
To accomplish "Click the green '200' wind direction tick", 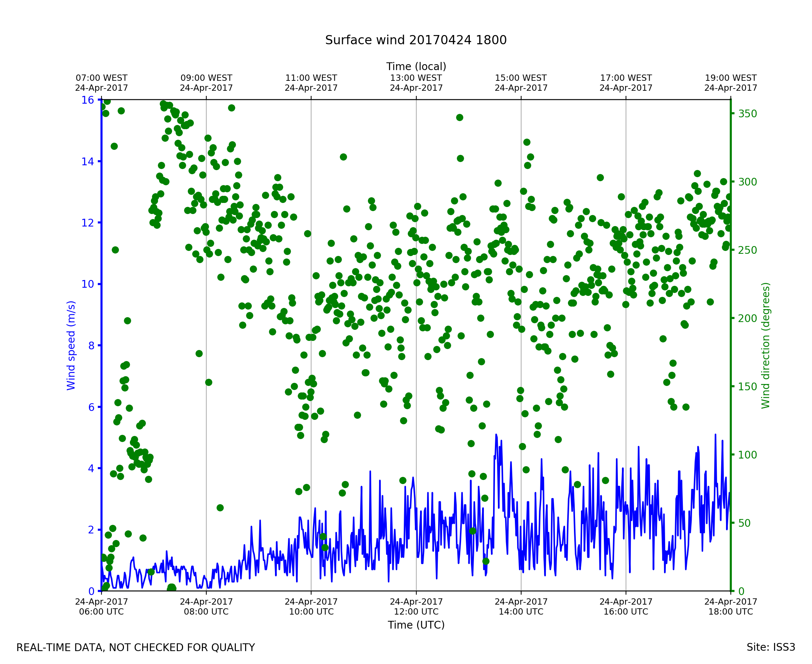I will (747, 319).
